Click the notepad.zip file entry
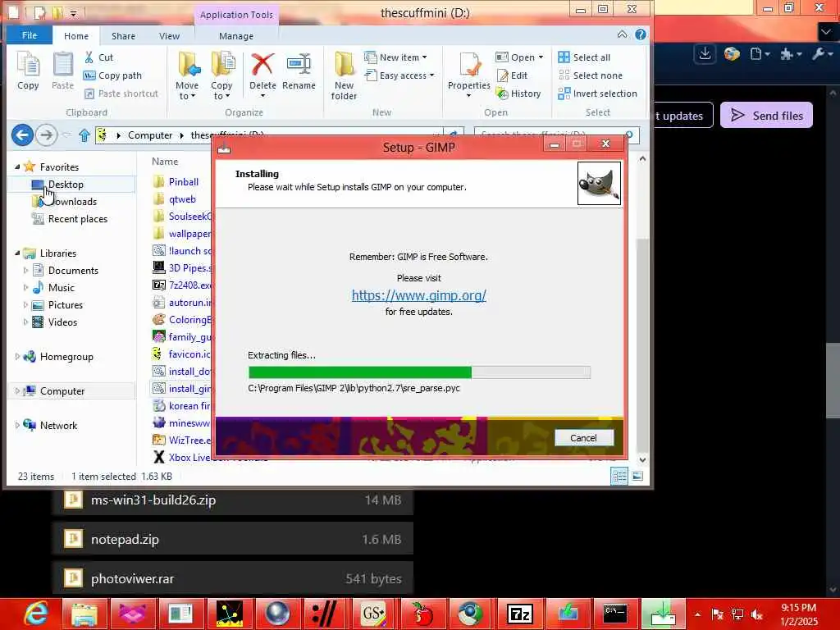This screenshot has width=840, height=630. 232,540
